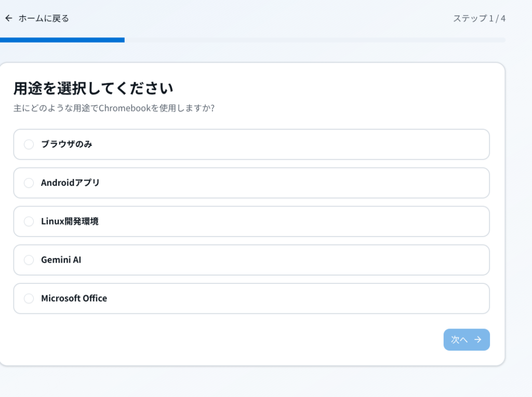
Task: Click the ブラウザのみ option label text
Action: pyautogui.click(x=66, y=144)
